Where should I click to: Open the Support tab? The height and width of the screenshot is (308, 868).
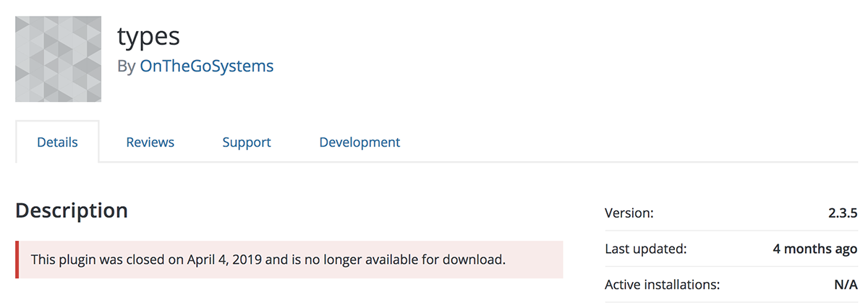tap(247, 142)
